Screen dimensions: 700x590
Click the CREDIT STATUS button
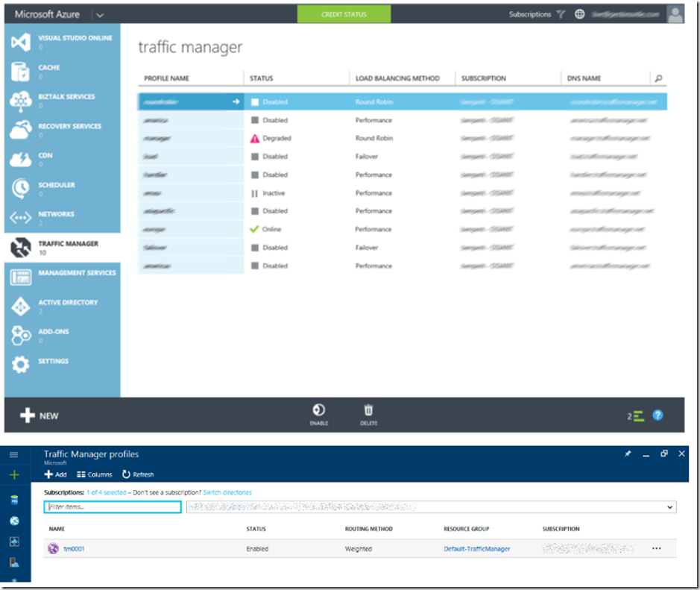(344, 14)
